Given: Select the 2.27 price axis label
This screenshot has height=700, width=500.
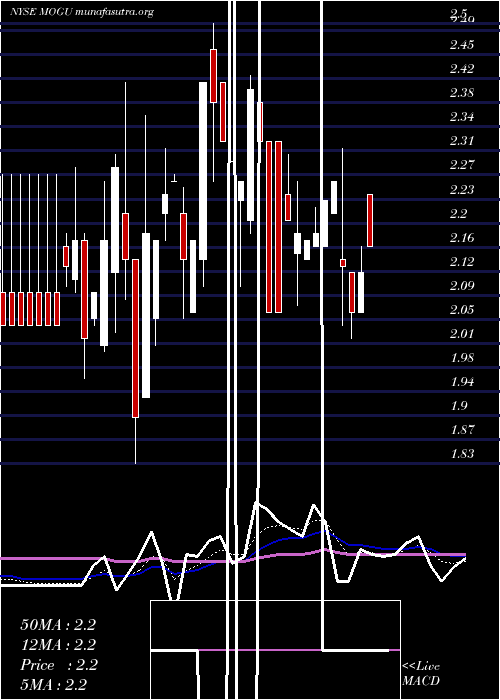Looking at the screenshot, I should click(462, 165).
